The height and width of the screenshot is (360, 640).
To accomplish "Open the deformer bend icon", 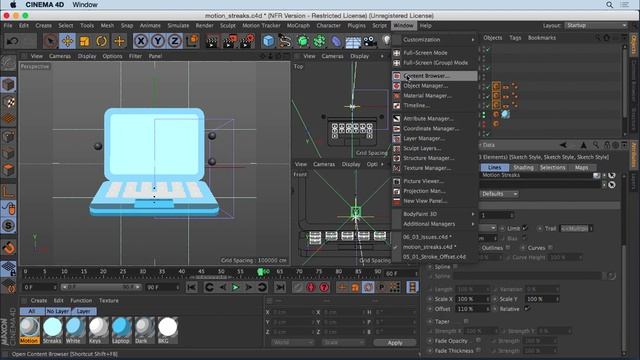I will click(336, 41).
